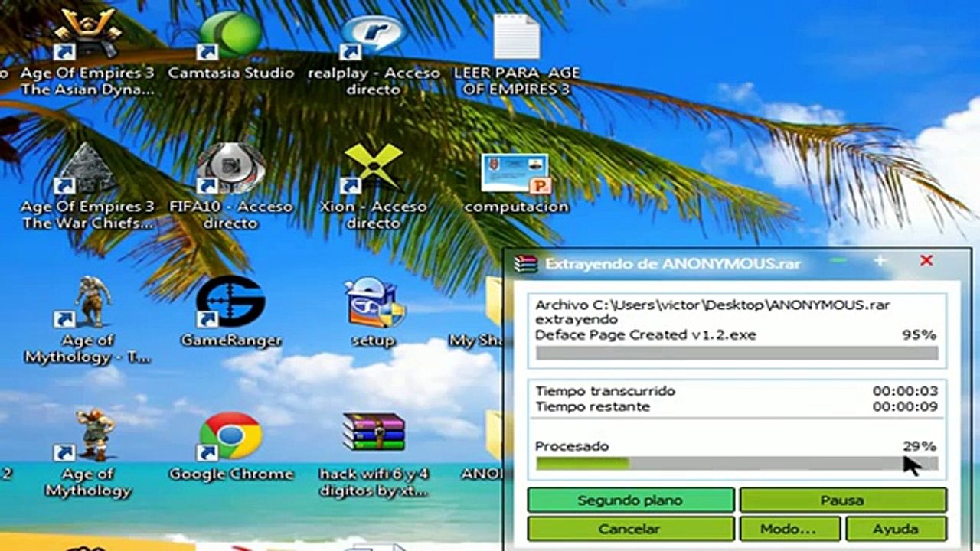Click Tiempo transcurrido label
Screen dimensions: 980x551
tap(605, 391)
